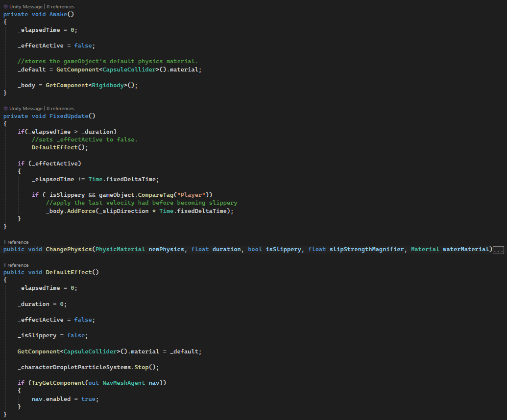Image resolution: width=507 pixels, height=420 pixels.
Task: Open "0 references" link above FixedUpdate
Action: click(60, 109)
